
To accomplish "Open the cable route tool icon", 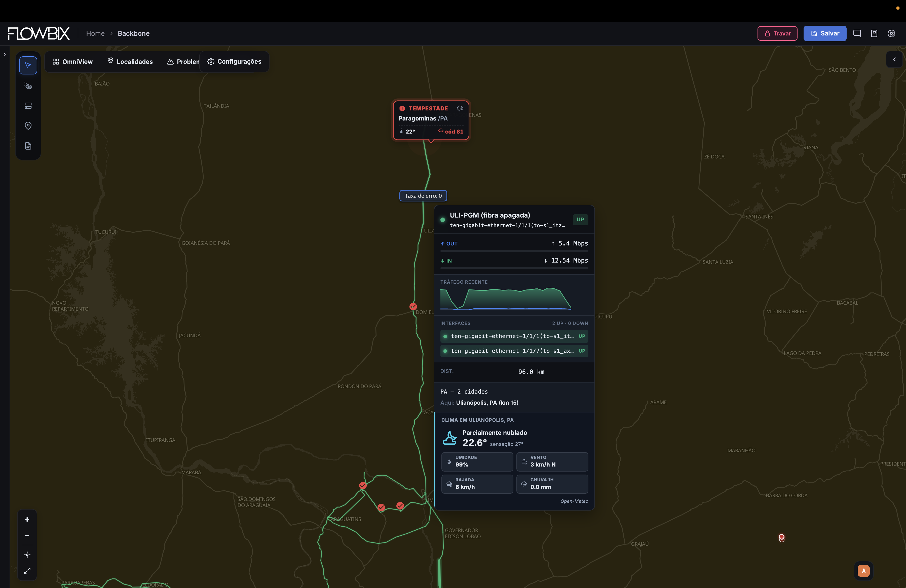I will [x=28, y=86].
